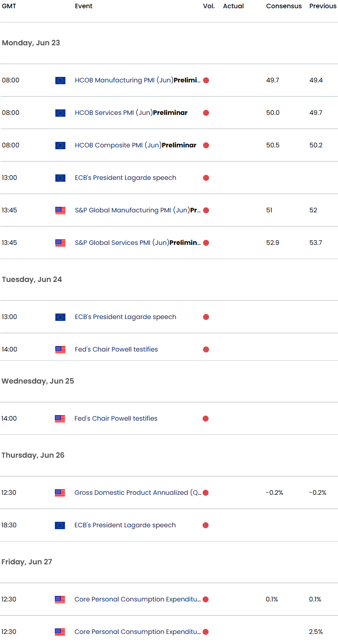Screen dimensions: 338x644
Task: Click the Consensus column header
Action: click(x=284, y=6)
